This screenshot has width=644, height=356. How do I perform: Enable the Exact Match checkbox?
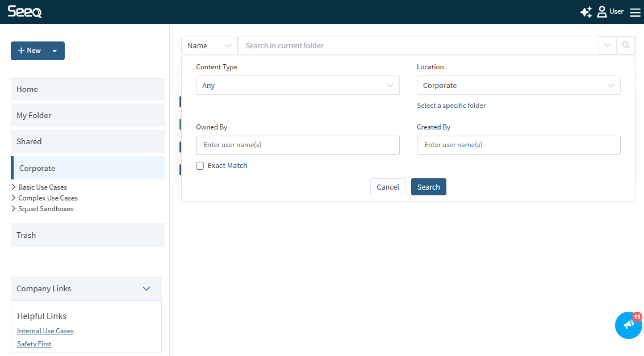pos(200,166)
